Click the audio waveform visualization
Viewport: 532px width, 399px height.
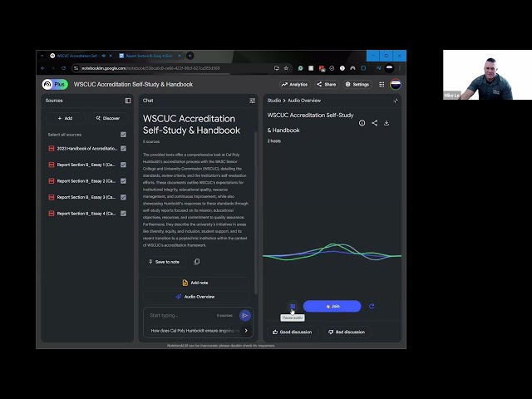(332, 253)
